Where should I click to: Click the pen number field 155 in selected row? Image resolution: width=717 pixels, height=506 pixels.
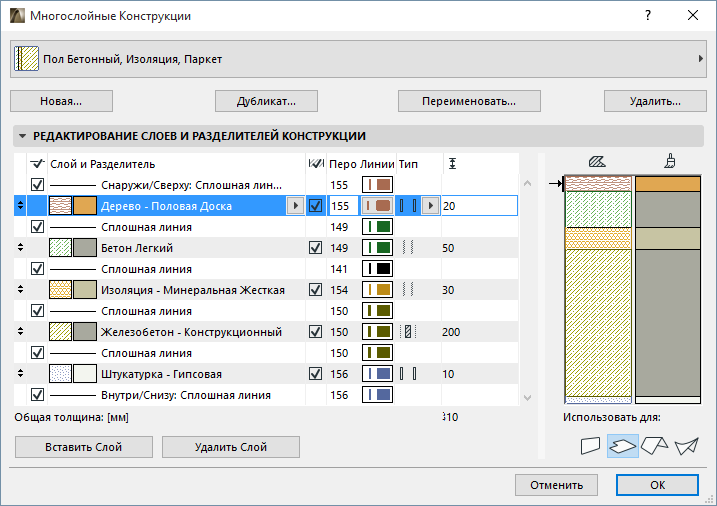[x=343, y=206]
